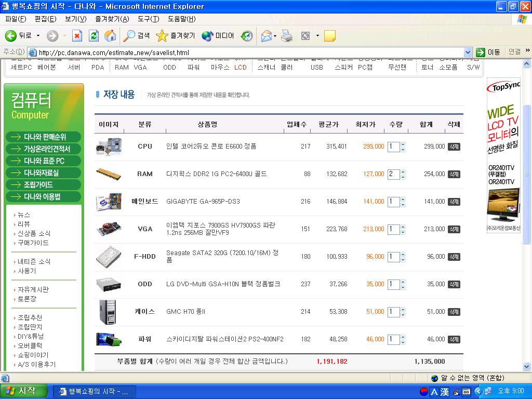532x399 pixels.
Task: Open the GIGABYTE mainboard thumbnail image
Action: pos(109,202)
